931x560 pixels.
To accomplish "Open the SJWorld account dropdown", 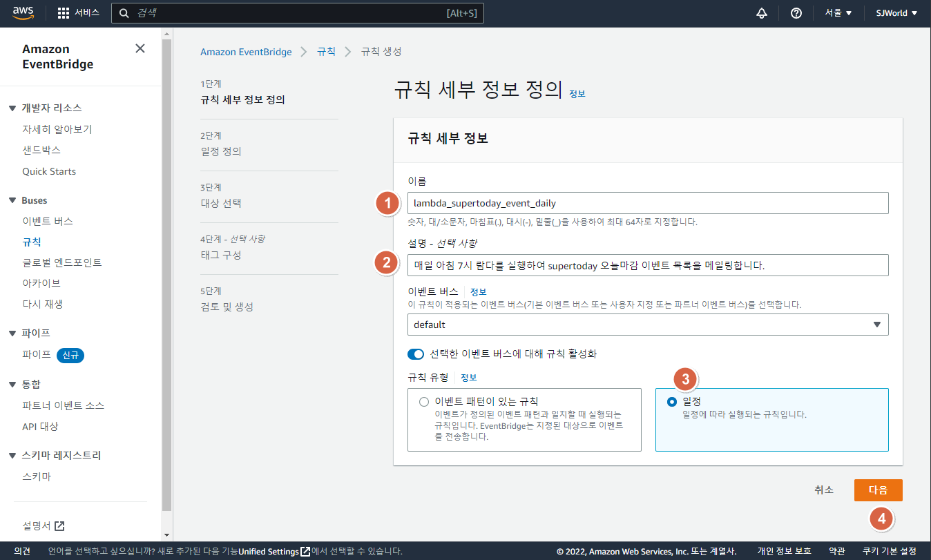I will pos(896,13).
